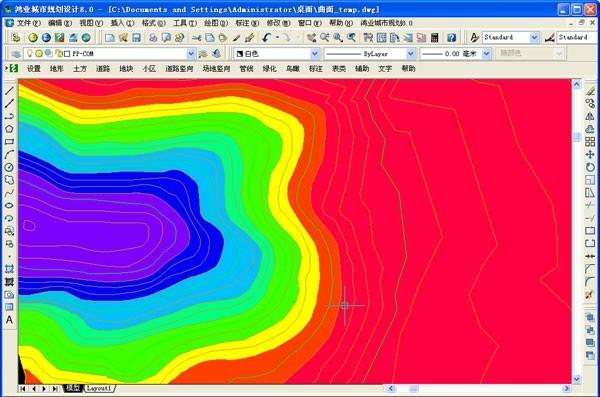Select the Line drawing tool

[x=9, y=91]
